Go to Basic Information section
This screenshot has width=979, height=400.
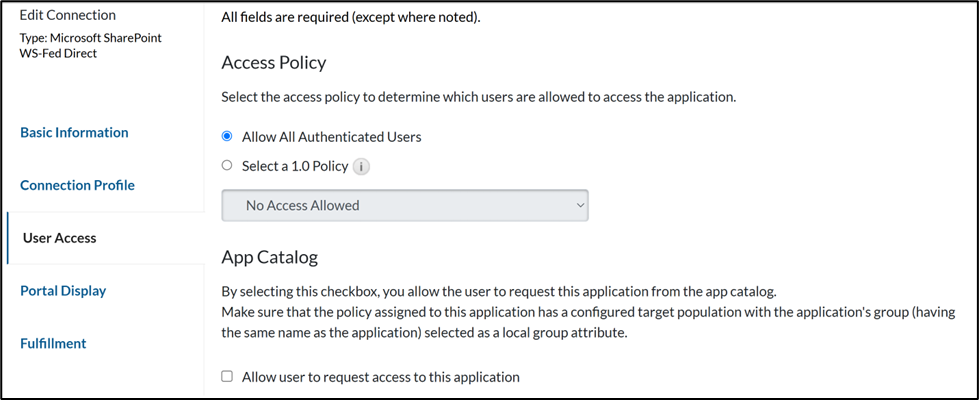click(74, 132)
